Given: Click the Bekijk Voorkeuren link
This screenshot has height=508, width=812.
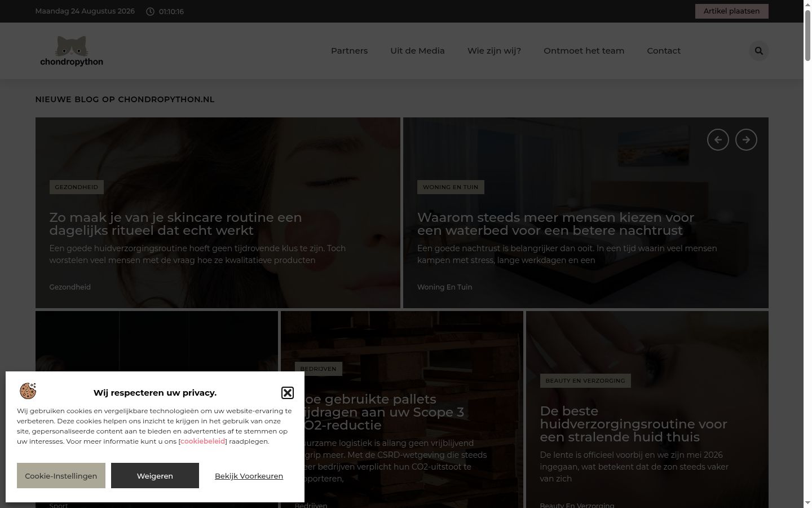Looking at the screenshot, I should 249,476.
